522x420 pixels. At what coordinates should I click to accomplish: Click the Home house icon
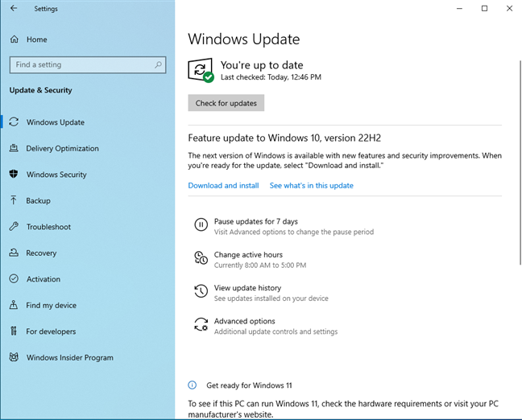pyautogui.click(x=14, y=39)
